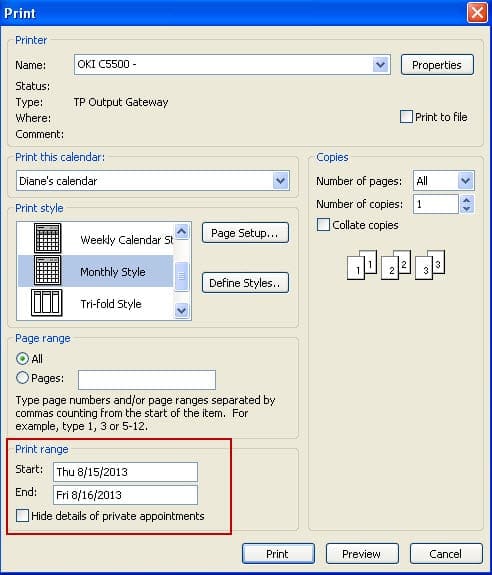This screenshot has width=492, height=575.
Task: Click the Page Setup button
Action: (245, 233)
